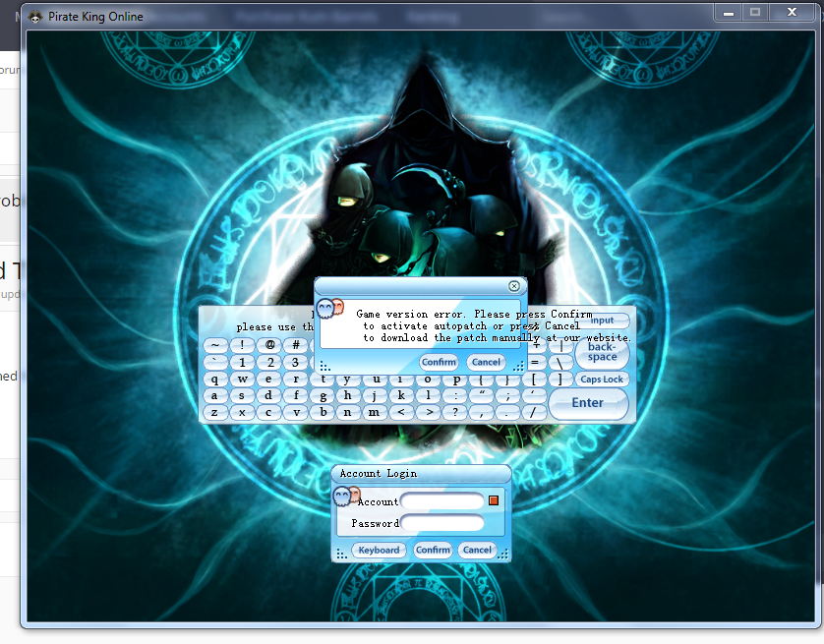Image resolution: width=824 pixels, height=644 pixels.
Task: Confirm autopatch in the version error dialog
Action: (439, 362)
